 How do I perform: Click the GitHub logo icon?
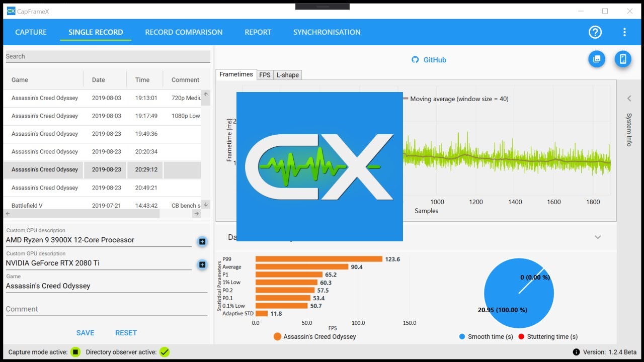415,59
